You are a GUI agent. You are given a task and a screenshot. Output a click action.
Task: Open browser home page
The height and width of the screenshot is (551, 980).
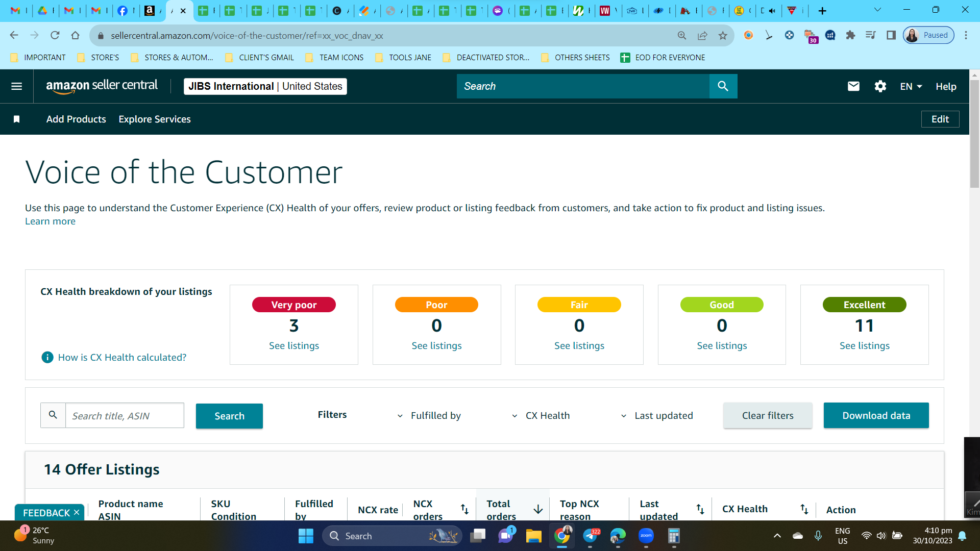[75, 35]
